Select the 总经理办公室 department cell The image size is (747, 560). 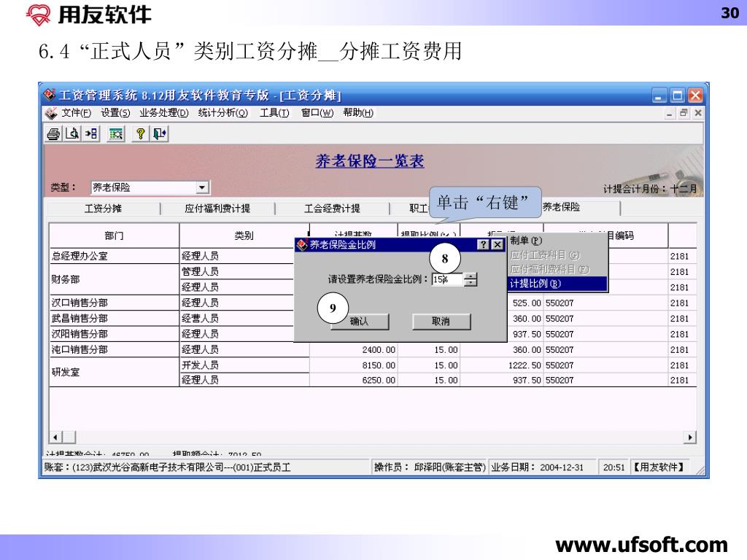pyautogui.click(x=115, y=256)
